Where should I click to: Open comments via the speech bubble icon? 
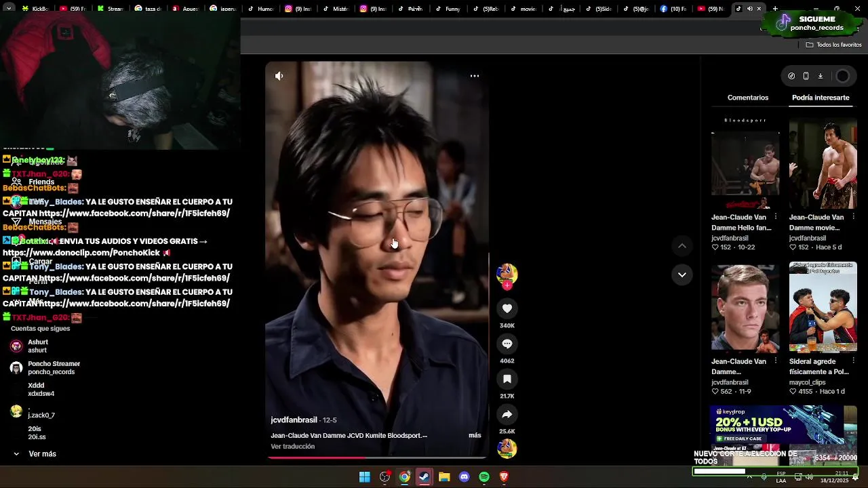coord(507,344)
